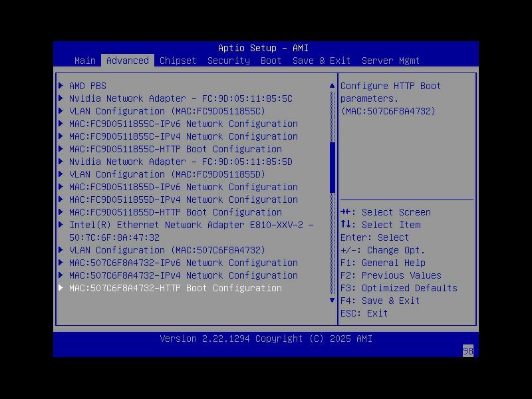Open VLAN Configuration (MAC:507C6F8A4732)

point(167,250)
